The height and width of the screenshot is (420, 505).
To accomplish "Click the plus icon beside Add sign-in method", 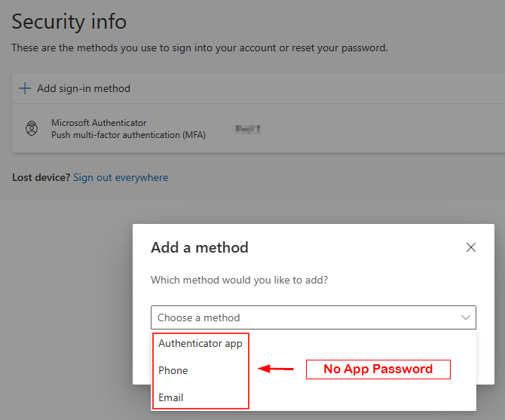I will click(x=25, y=88).
